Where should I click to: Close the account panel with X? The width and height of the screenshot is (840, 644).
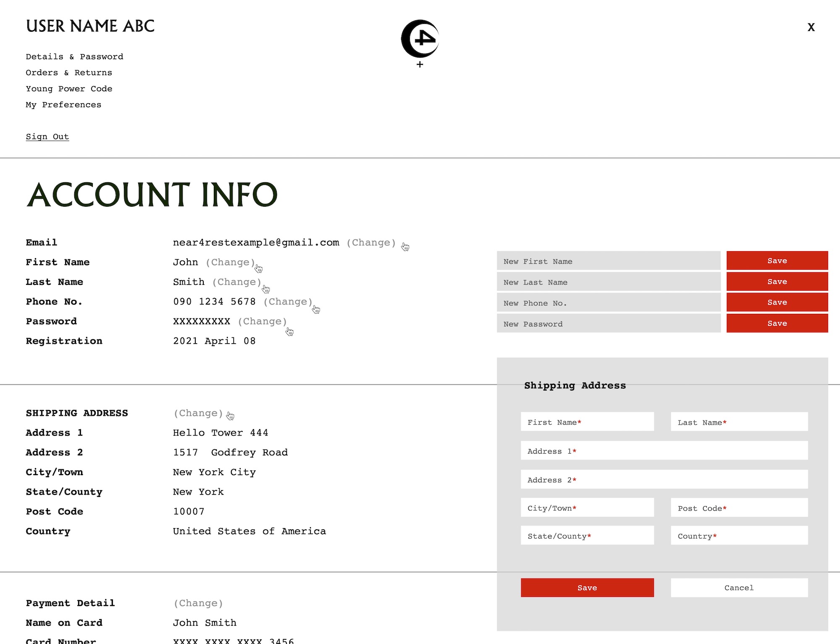point(811,27)
